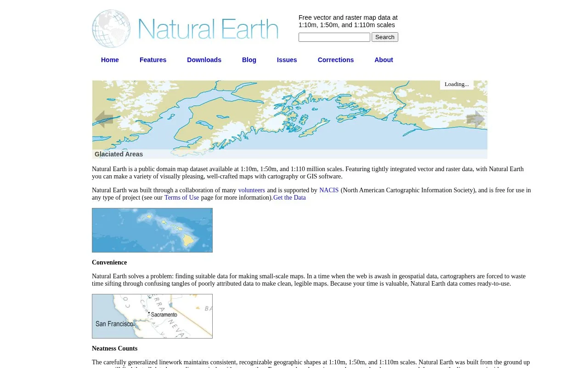Click the Convenience heading
Viewport: 588px width, 368px height.
pyautogui.click(x=109, y=262)
